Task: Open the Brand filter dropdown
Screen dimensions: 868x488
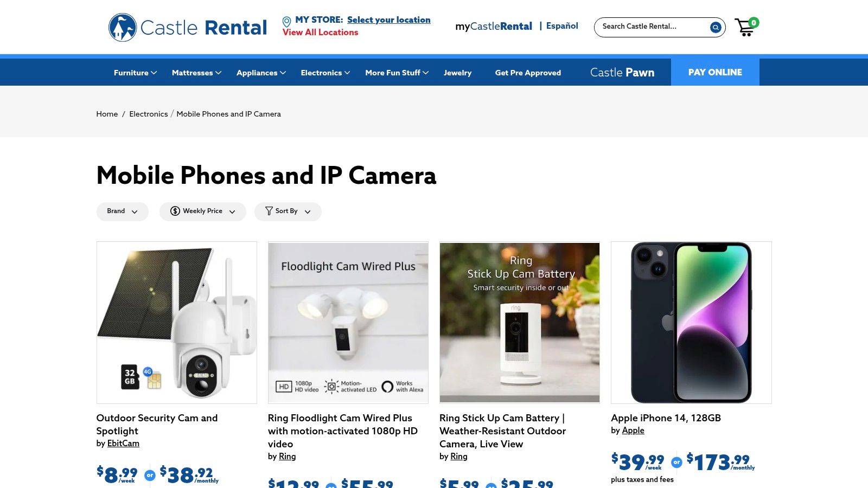Action: click(122, 211)
